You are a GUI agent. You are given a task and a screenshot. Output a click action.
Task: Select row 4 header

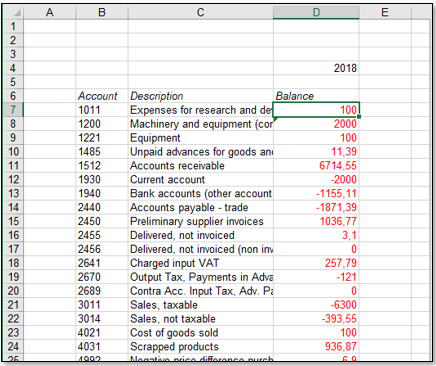13,68
